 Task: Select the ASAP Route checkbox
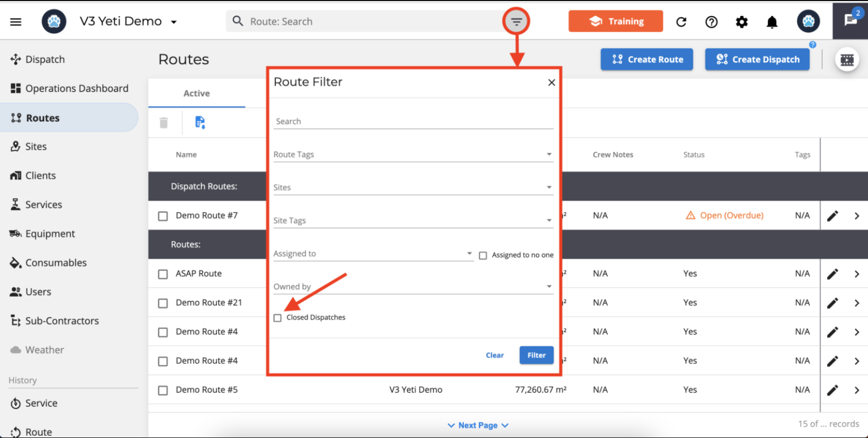[x=163, y=274]
